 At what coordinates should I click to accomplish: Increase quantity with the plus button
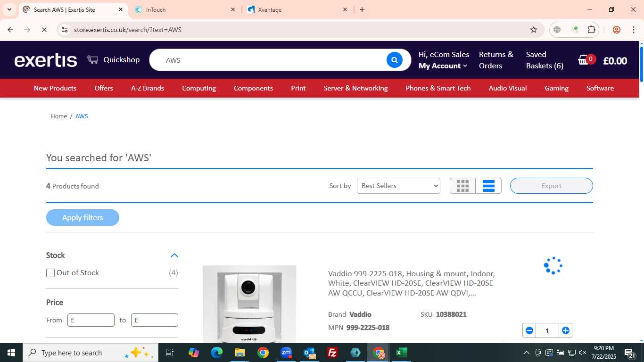click(x=566, y=330)
